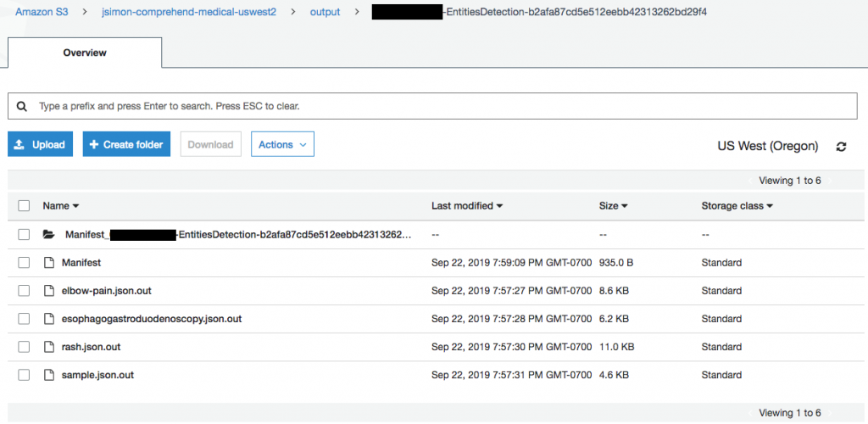Go to the output breadcrumb folder
Viewport: 868px width, 424px height.
click(x=325, y=12)
